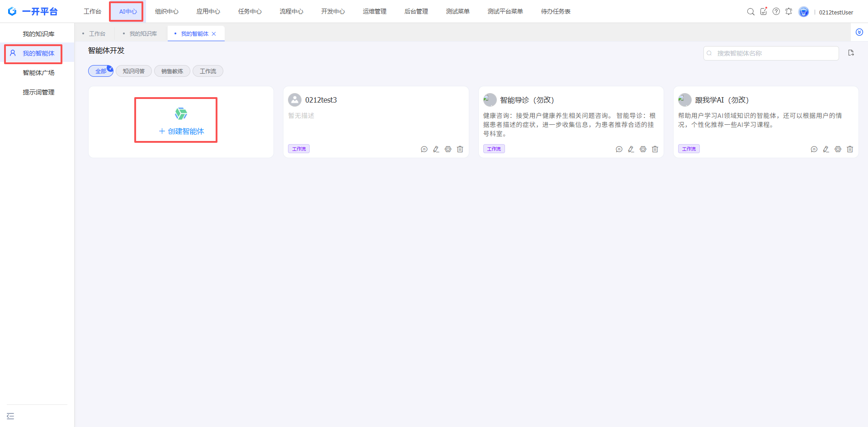
Task: Open the 开发中心 top menu
Action: [333, 11]
